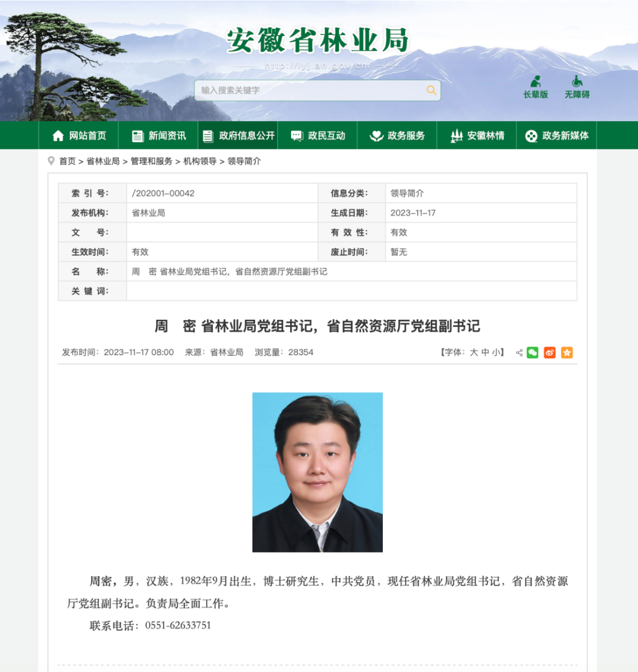Click the trees icon beside 安徽林情
The height and width of the screenshot is (672, 638).
456,135
